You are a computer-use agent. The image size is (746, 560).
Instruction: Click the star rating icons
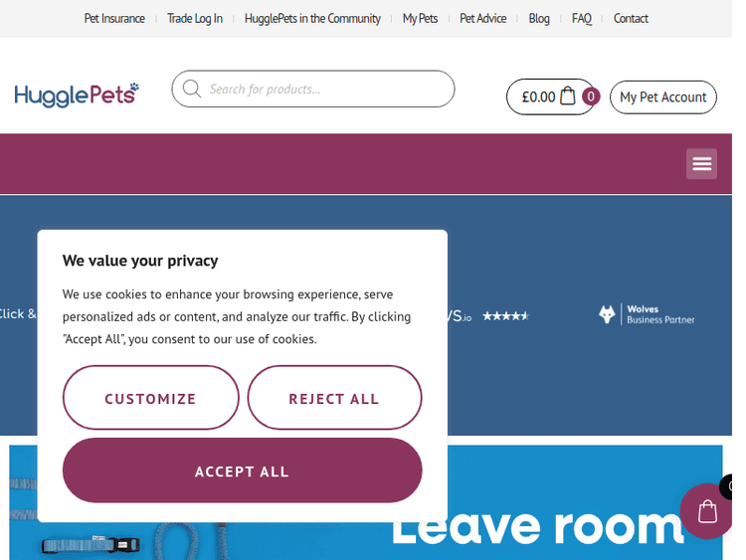pyautogui.click(x=505, y=316)
